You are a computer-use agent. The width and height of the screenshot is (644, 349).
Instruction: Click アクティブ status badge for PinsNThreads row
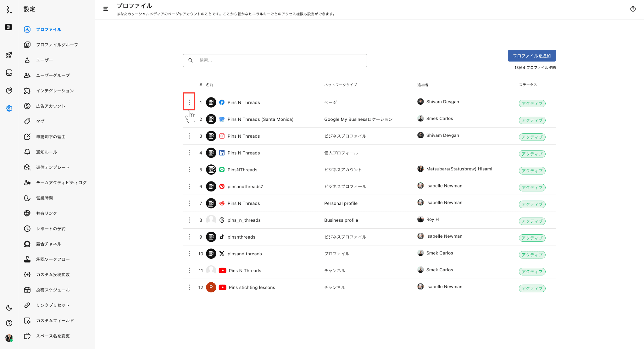point(532,171)
